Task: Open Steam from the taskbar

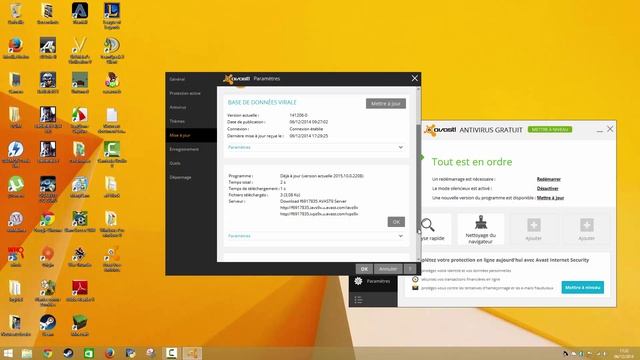Action: 68,353
